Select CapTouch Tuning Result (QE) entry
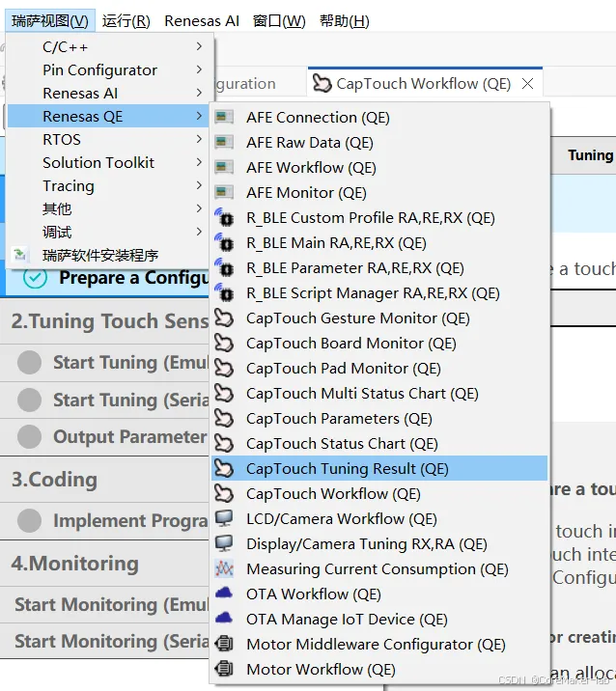Image resolution: width=616 pixels, height=691 pixels. pyautogui.click(x=379, y=468)
